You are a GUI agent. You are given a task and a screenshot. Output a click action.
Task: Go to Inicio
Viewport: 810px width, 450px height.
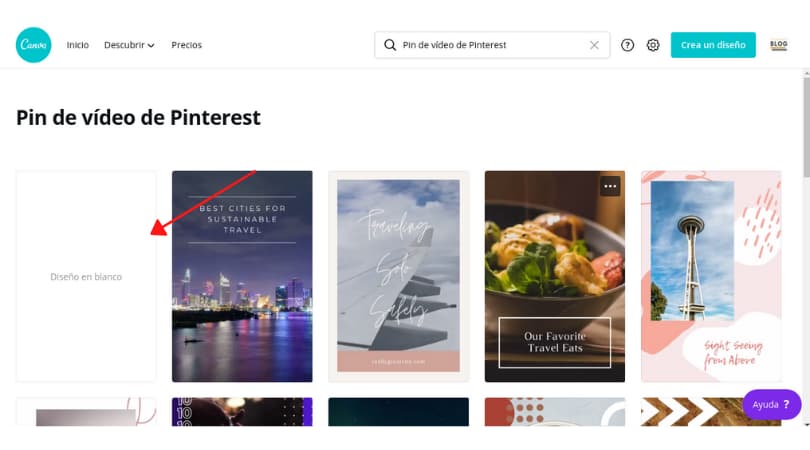pos(77,45)
